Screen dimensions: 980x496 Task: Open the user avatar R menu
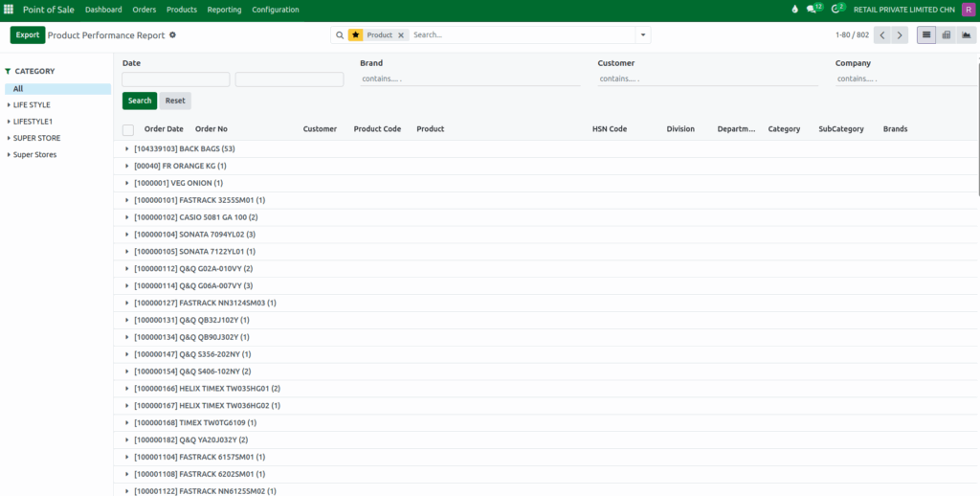click(x=969, y=10)
